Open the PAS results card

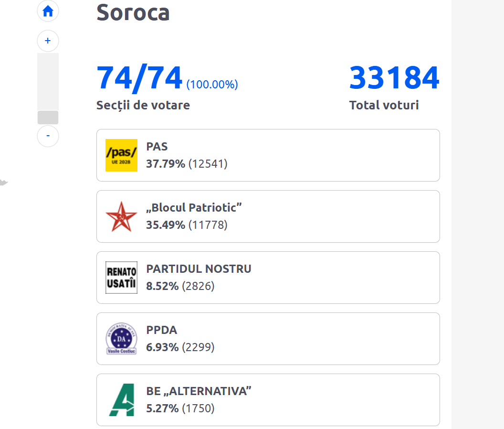268,155
